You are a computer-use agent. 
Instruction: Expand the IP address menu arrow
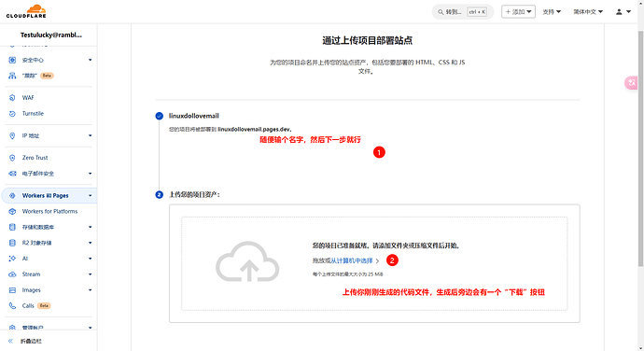pos(90,135)
